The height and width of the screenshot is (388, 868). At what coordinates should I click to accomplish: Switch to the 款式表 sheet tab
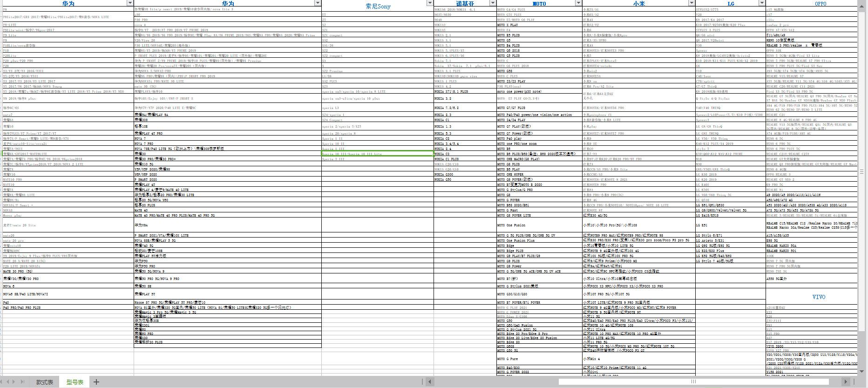click(45, 382)
